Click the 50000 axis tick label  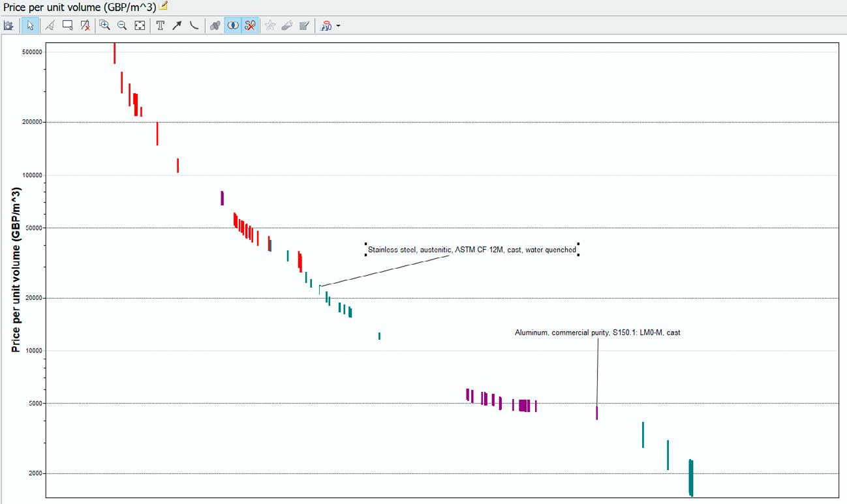(x=33, y=228)
